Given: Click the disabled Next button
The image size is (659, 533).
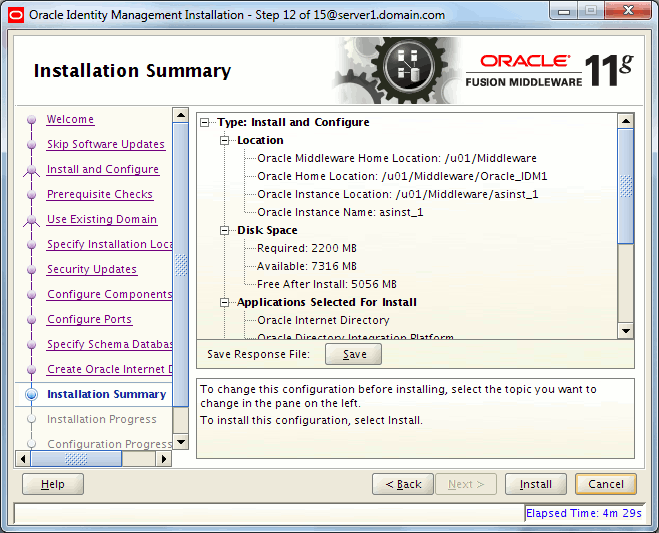Looking at the screenshot, I should [466, 484].
